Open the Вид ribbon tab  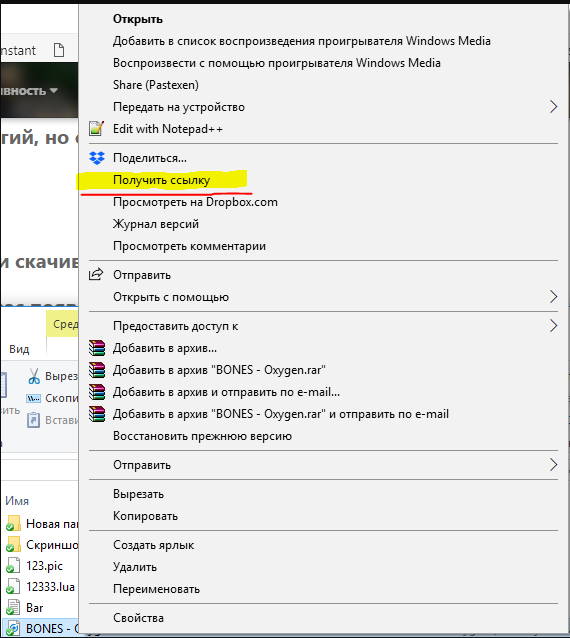tap(19, 349)
